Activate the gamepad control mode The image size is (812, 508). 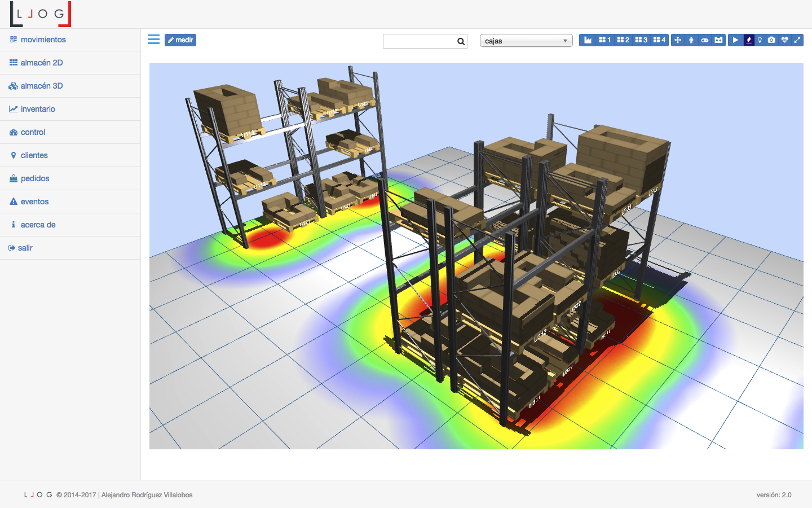point(705,40)
